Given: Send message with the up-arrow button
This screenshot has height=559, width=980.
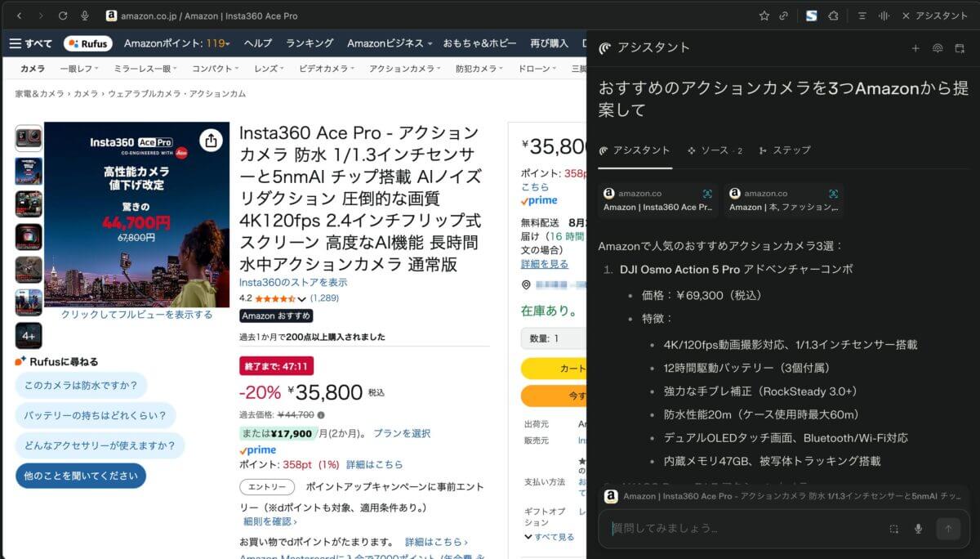Looking at the screenshot, I should tap(948, 529).
